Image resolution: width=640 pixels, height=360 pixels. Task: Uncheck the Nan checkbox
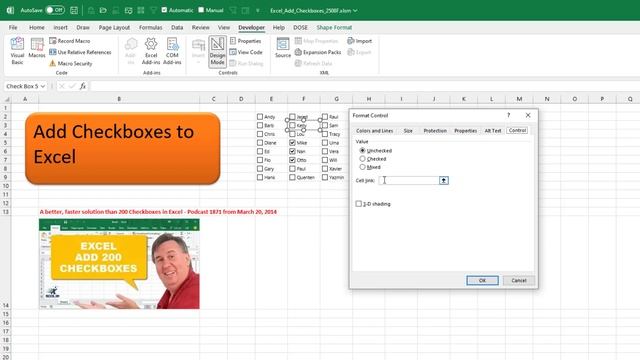coord(292,151)
